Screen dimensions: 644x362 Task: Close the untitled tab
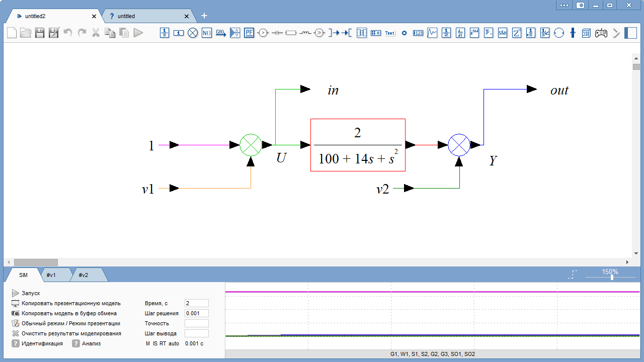pyautogui.click(x=187, y=16)
